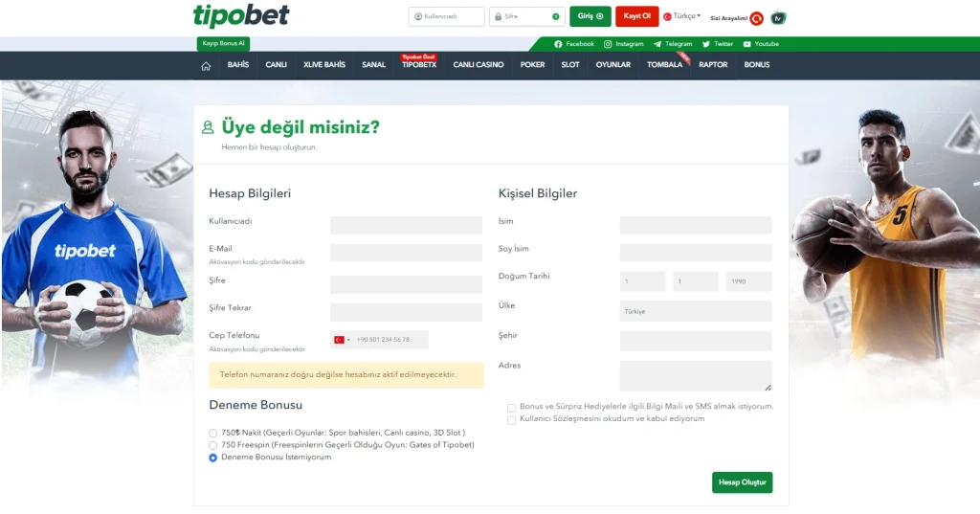
Task: Open the TOMBALA menu item
Action: click(x=664, y=65)
